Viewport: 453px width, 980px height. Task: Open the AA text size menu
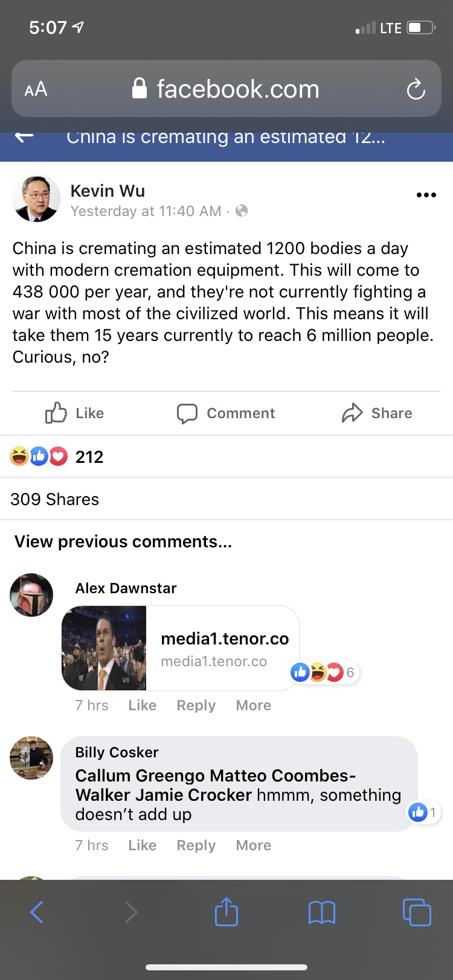36,90
